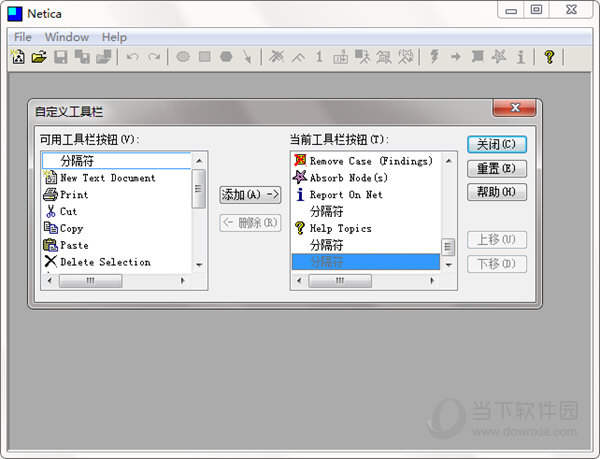Maximize the Netica window
The height and width of the screenshot is (459, 600).
tap(536, 10)
